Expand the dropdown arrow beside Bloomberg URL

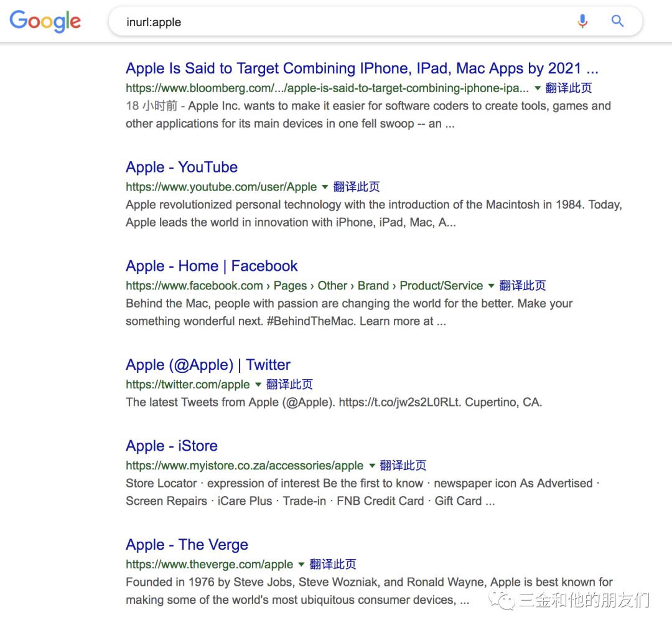pyautogui.click(x=537, y=88)
